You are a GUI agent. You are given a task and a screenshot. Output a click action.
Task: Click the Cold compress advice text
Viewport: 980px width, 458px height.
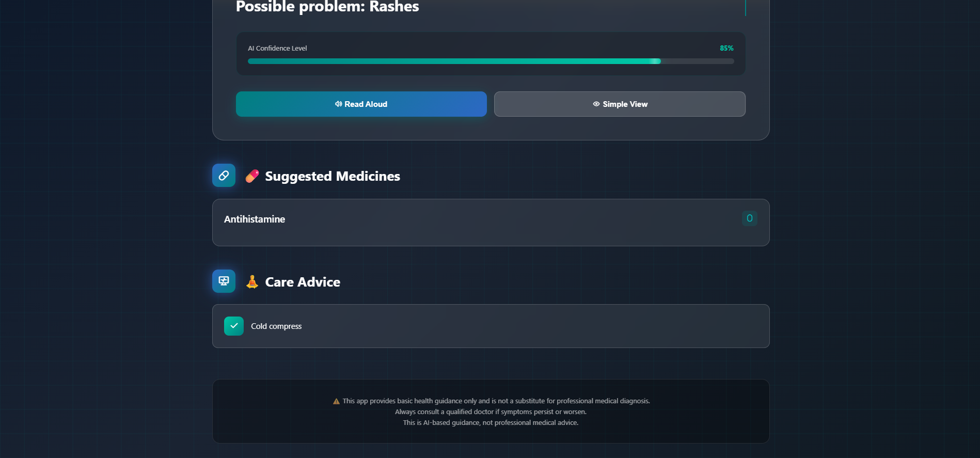276,326
